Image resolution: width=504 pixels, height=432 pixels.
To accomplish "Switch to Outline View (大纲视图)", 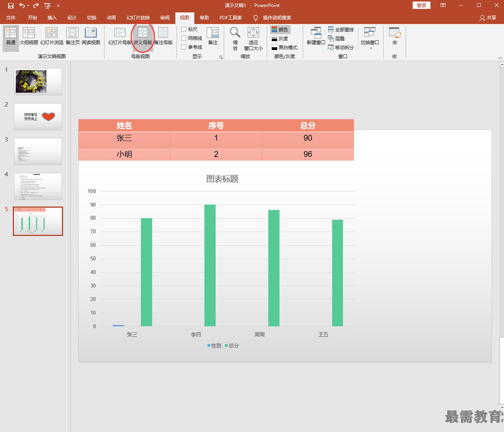I will pos(29,36).
